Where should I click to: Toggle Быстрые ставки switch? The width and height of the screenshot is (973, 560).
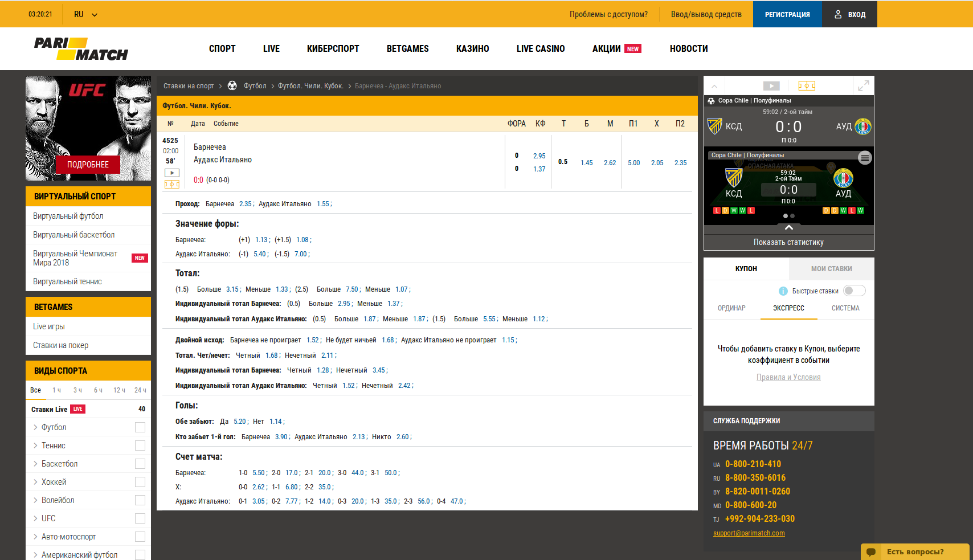855,291
